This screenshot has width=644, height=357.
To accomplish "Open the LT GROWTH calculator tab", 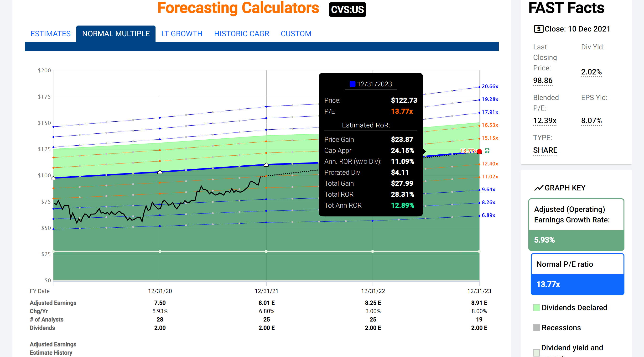I will tap(182, 33).
